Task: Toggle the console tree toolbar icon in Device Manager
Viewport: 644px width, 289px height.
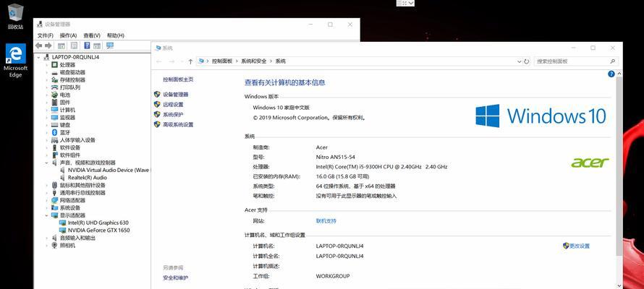Action: tap(62, 46)
